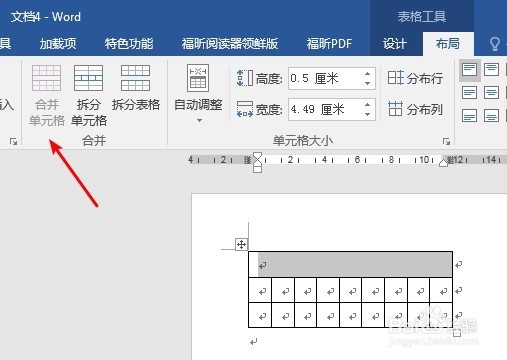Click the Merge Cells (合并单元格) button

pyautogui.click(x=47, y=95)
